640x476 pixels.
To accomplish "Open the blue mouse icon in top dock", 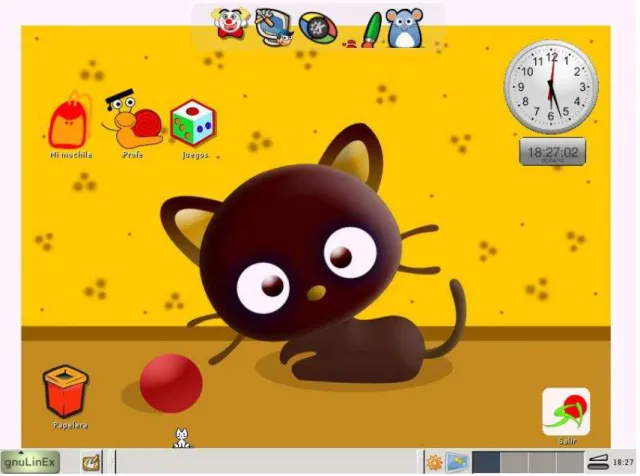I will coord(404,28).
